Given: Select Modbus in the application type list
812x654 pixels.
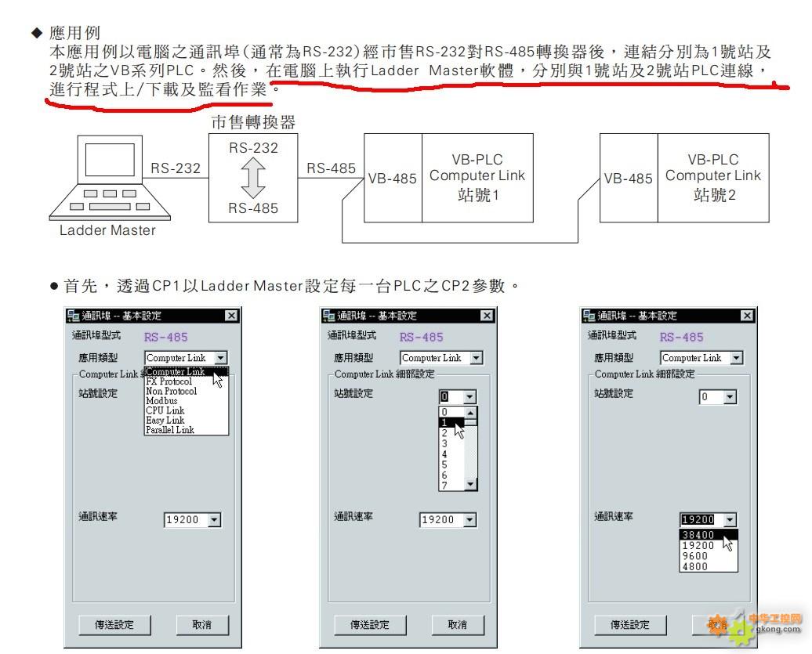Looking at the screenshot, I should pyautogui.click(x=161, y=400).
